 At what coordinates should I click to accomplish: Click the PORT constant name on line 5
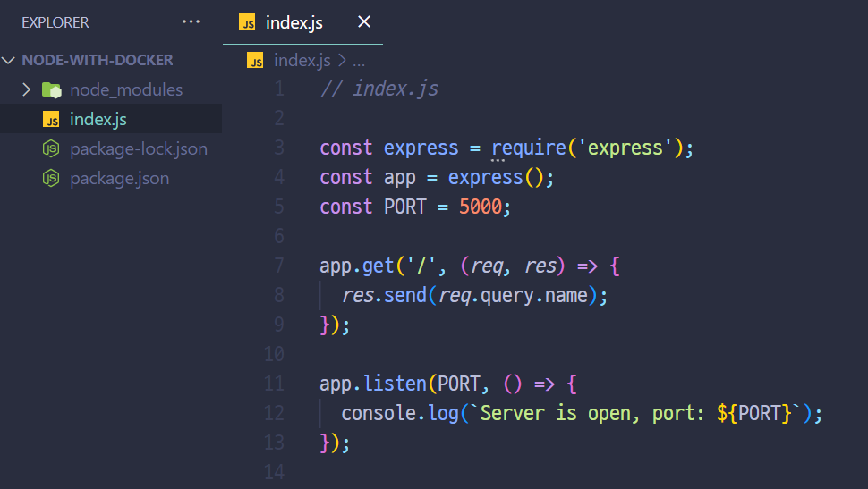[x=405, y=207]
